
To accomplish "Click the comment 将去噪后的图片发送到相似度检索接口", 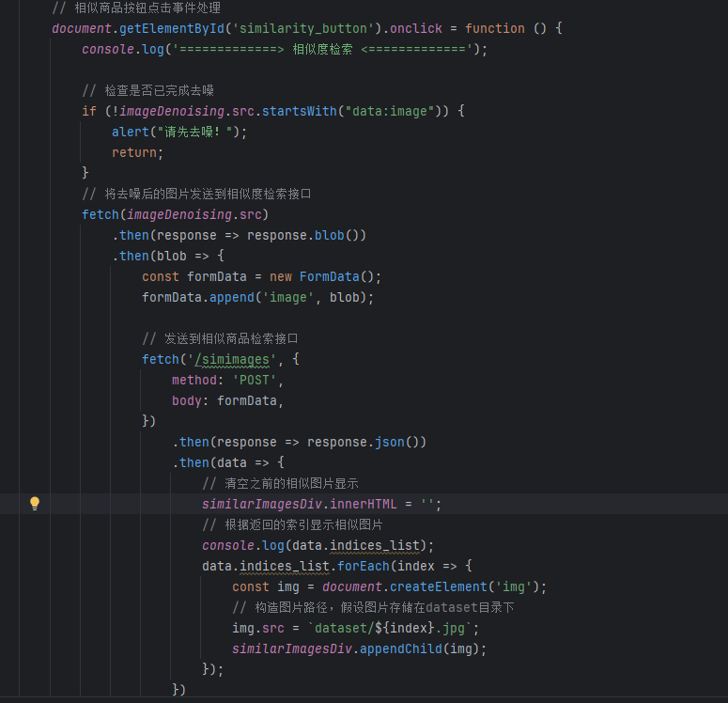I will pyautogui.click(x=196, y=194).
